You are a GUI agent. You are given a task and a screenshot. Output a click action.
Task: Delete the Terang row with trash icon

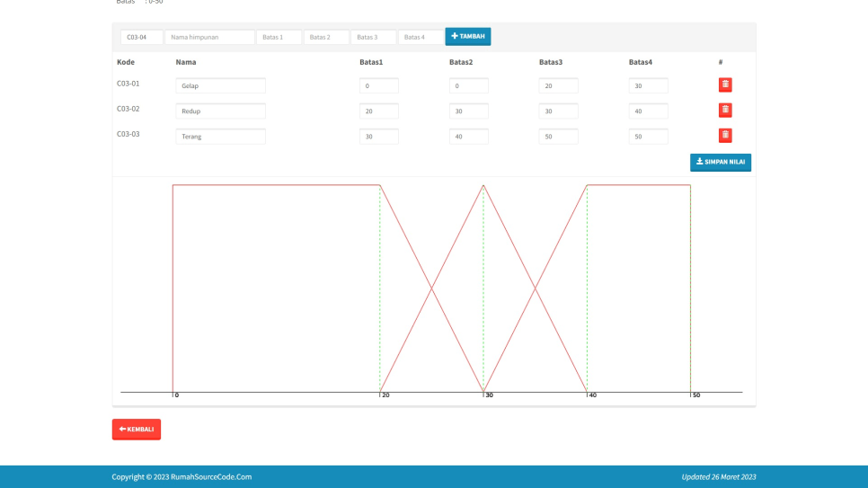click(x=725, y=136)
